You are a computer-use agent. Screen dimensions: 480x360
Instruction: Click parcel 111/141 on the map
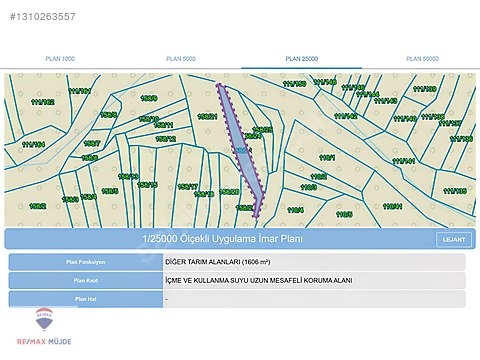point(404,161)
